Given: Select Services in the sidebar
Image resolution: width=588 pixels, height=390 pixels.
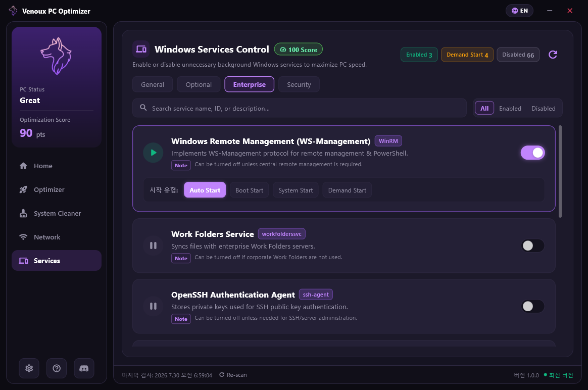Looking at the screenshot, I should [x=56, y=261].
